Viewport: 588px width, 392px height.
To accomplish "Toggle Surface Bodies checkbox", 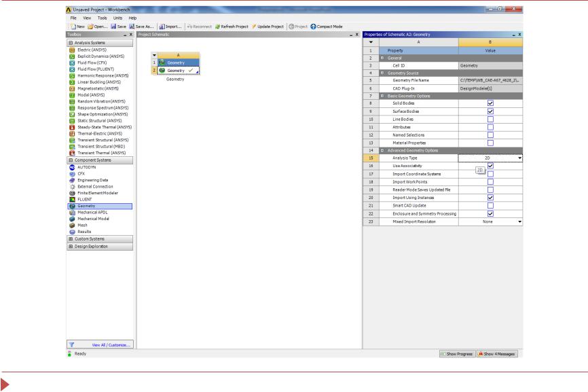I will (x=490, y=111).
